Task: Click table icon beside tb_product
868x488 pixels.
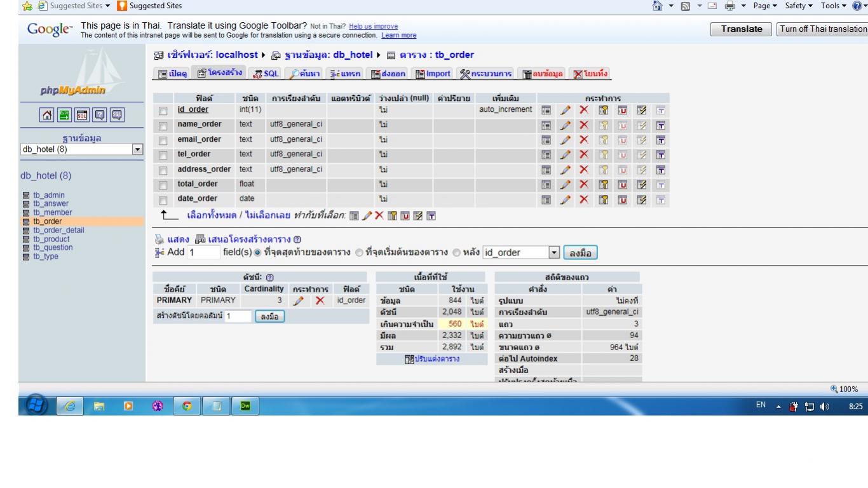Action: tap(25, 239)
